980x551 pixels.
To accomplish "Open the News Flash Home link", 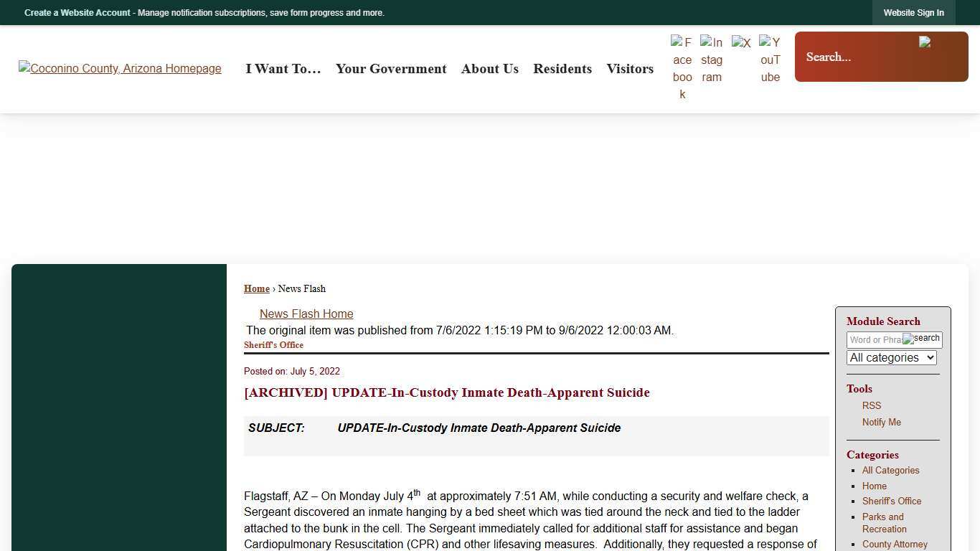I will pos(306,314).
